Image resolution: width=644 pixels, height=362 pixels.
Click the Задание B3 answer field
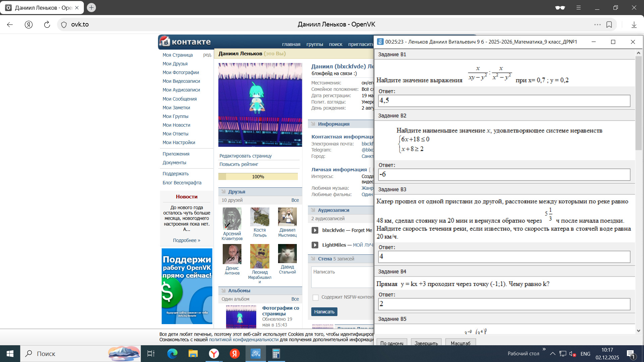[504, 257]
